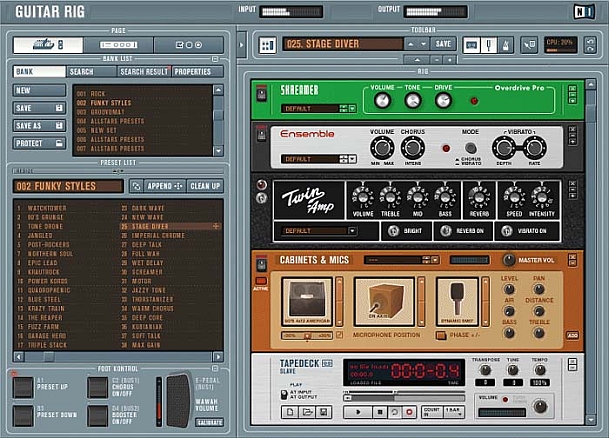Collapse the left panel with the arrow handle
The width and height of the screenshot is (609, 438).
[x=241, y=45]
